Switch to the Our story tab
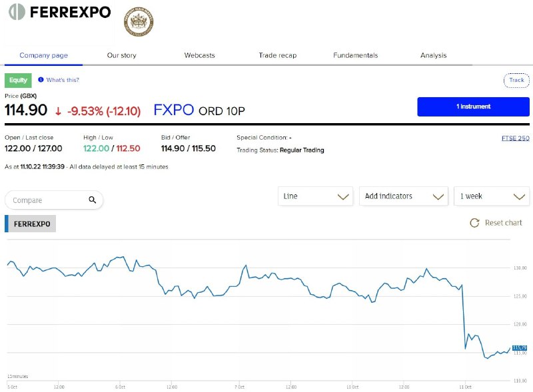The width and height of the screenshot is (533, 392). (x=122, y=55)
